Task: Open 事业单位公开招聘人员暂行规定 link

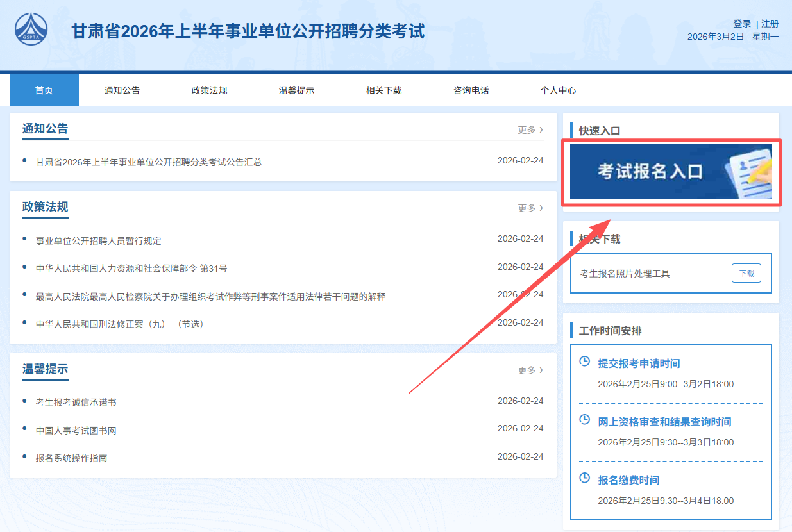Action: click(99, 241)
